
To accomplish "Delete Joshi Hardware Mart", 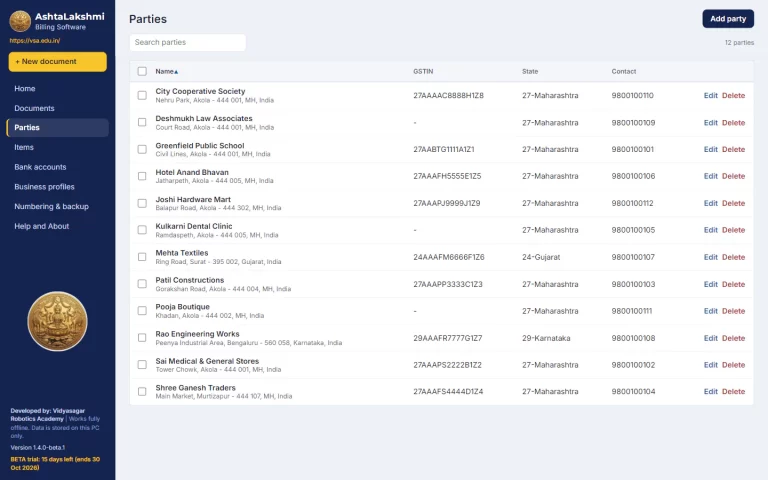I will click(x=733, y=203).
